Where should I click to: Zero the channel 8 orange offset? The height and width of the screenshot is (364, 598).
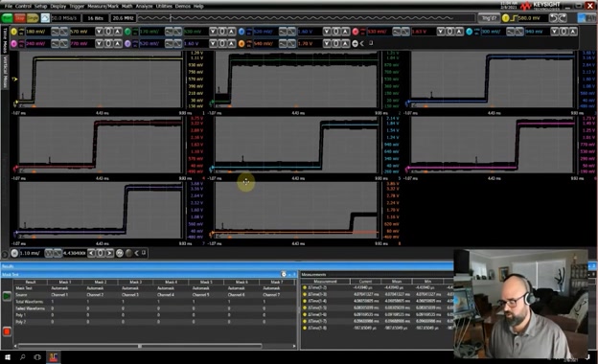[336, 44]
